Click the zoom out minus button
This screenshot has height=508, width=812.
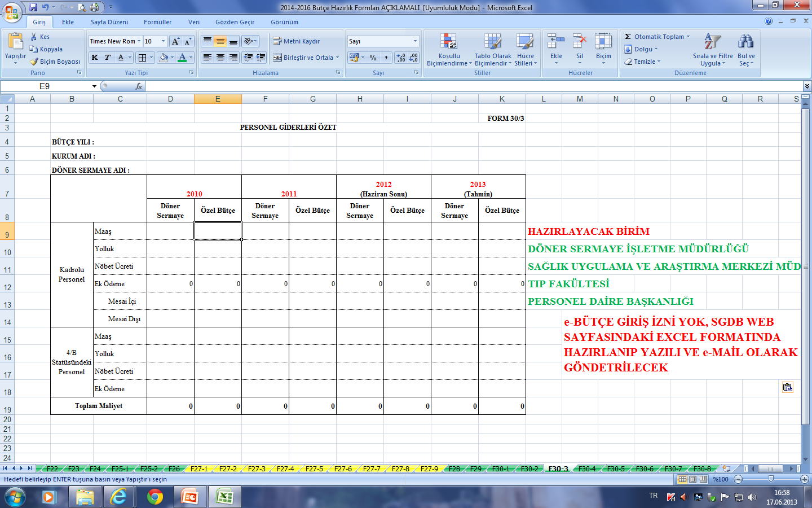(x=738, y=479)
